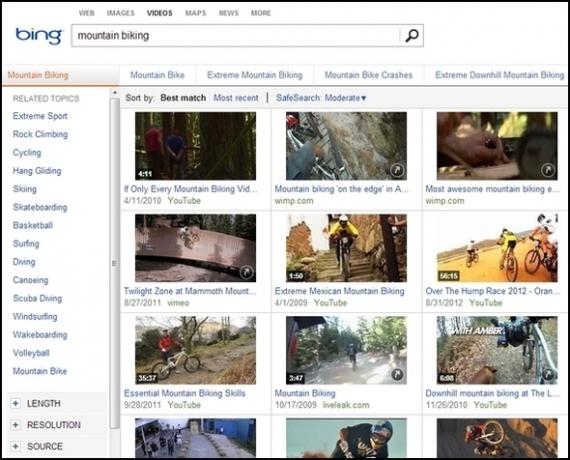Image resolution: width=570 pixels, height=460 pixels.
Task: Click the sidebar scrollbar handle
Action: 115,263
